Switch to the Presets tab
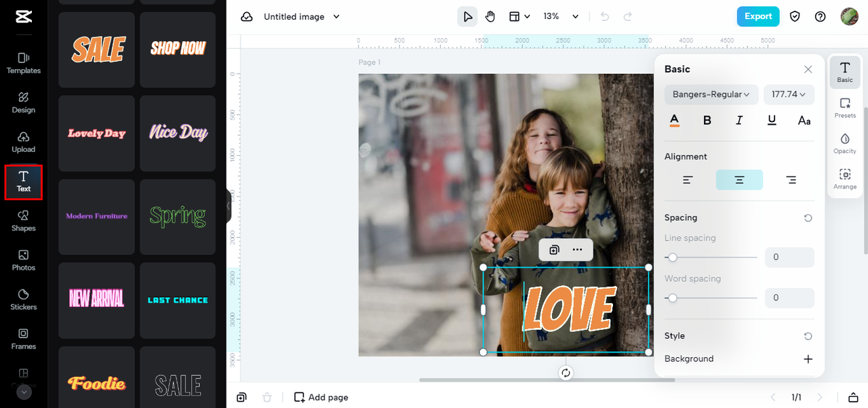The height and width of the screenshot is (408, 868). click(845, 108)
